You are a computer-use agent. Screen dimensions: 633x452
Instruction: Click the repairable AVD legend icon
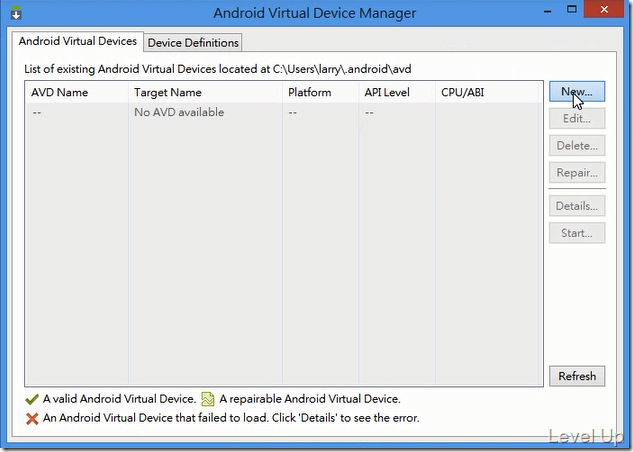coord(208,399)
